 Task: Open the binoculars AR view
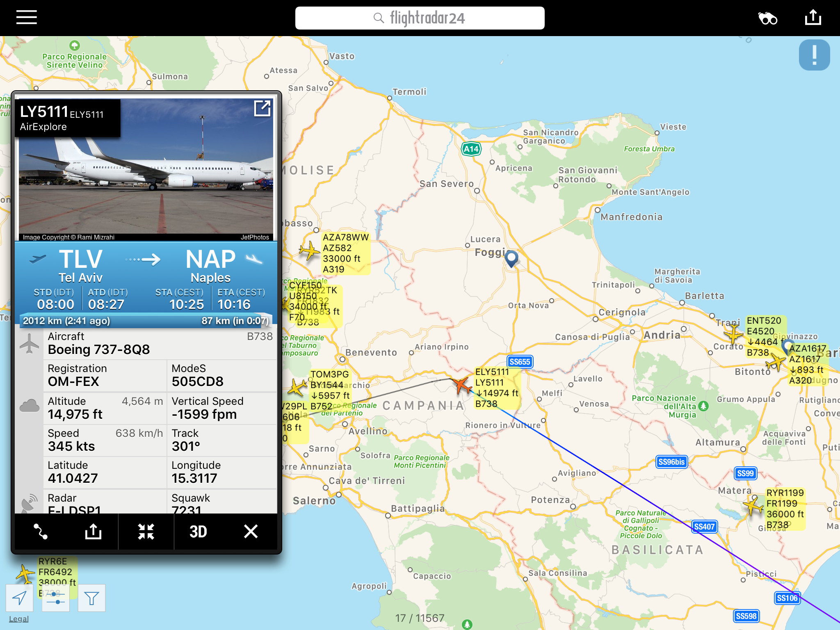[x=767, y=18]
